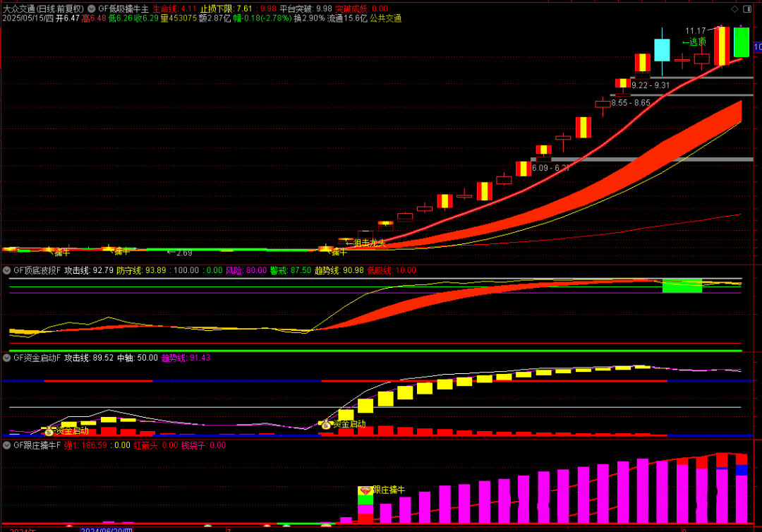Open the GF顶底波段F indicator dropdown
Viewport: 762px width, 532px height.
click(8, 270)
